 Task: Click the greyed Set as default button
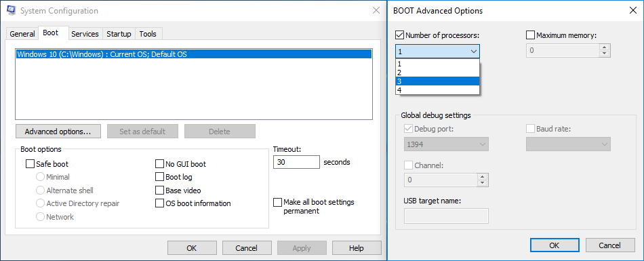[x=142, y=132]
